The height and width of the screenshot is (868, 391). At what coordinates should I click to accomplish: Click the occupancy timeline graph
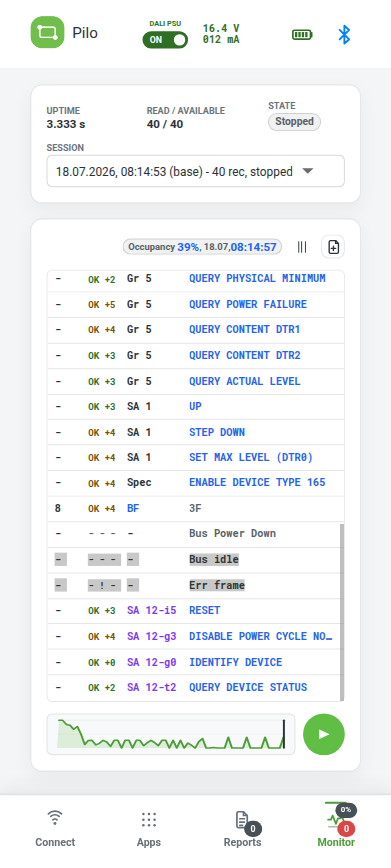[x=171, y=734]
